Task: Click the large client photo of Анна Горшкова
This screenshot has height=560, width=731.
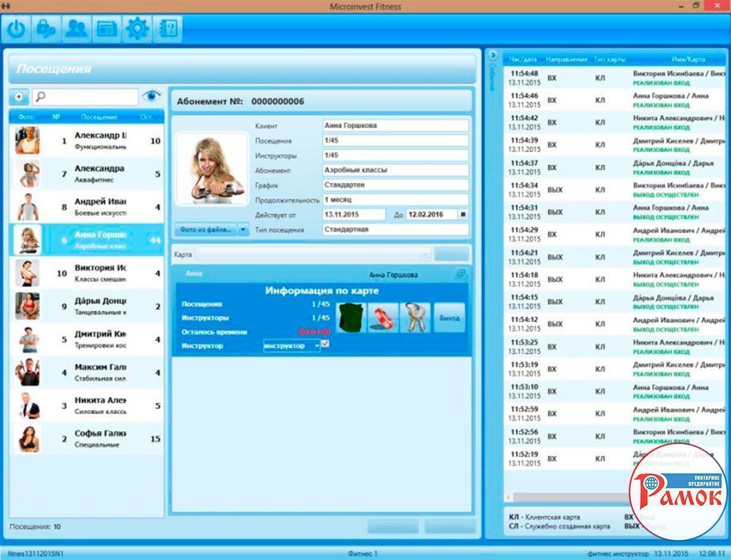Action: click(213, 169)
